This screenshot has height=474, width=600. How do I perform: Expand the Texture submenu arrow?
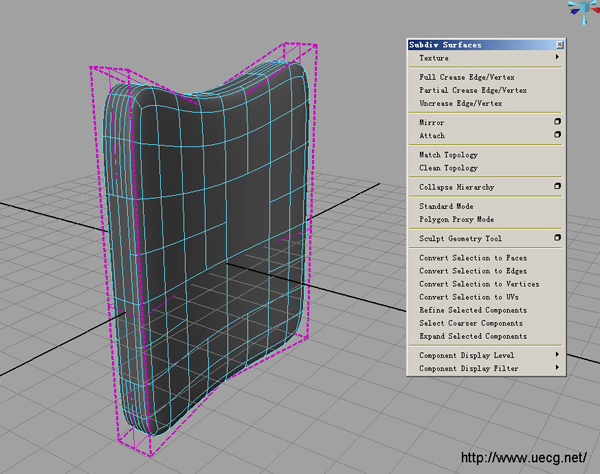coord(557,57)
